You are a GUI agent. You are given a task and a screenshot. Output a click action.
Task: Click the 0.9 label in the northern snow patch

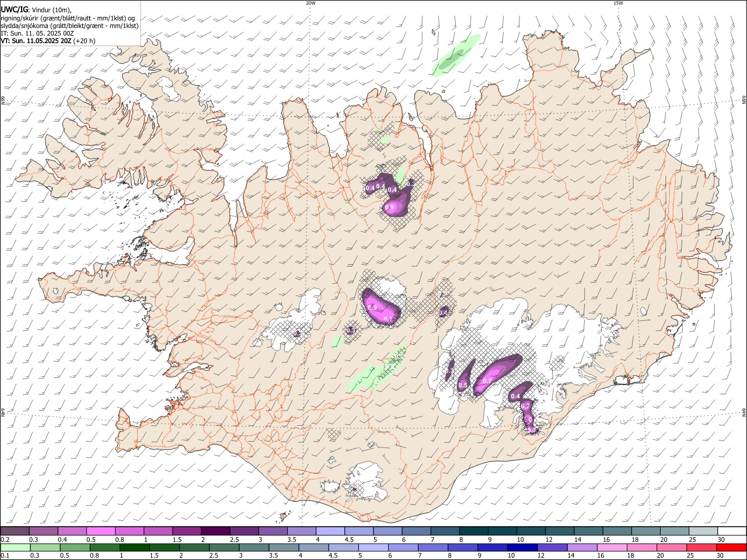tap(390, 207)
